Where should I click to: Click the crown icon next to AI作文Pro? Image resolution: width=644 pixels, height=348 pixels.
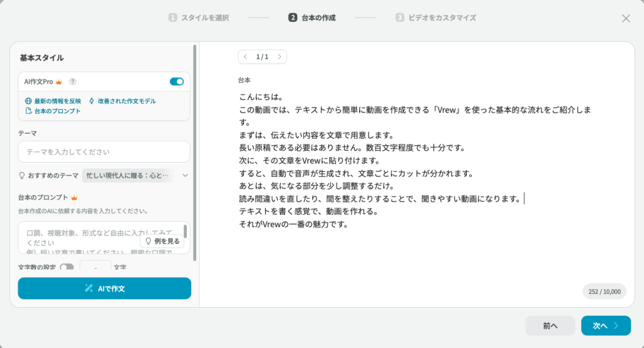point(58,82)
